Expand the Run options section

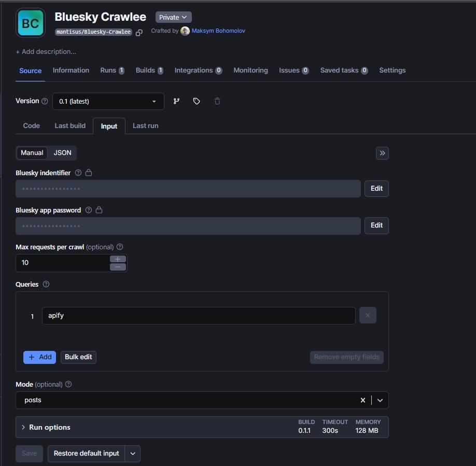tap(50, 428)
